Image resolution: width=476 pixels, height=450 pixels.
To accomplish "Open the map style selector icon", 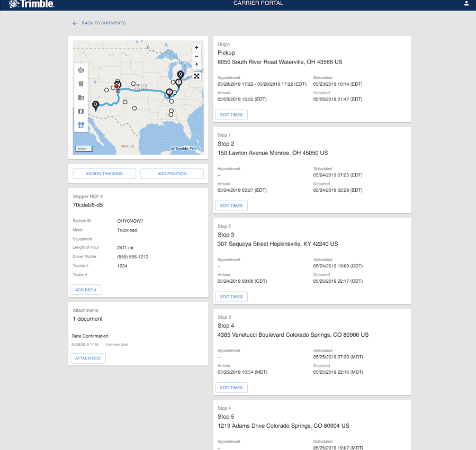I will [x=80, y=111].
